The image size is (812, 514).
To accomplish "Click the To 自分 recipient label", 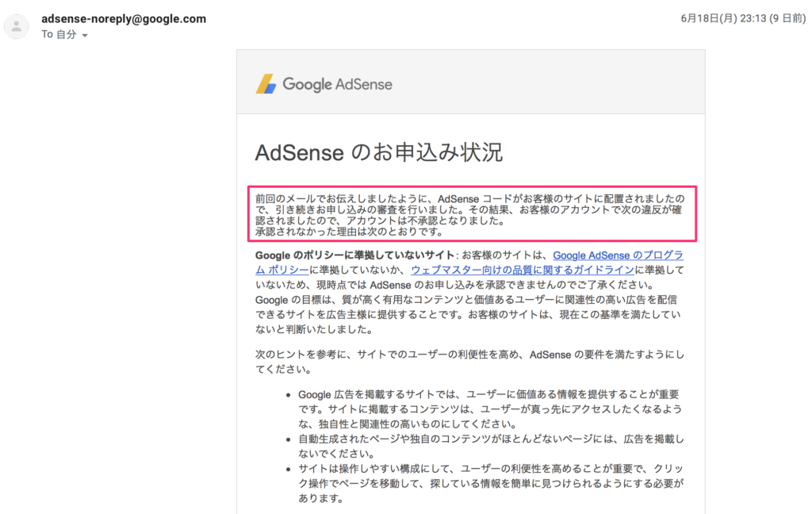I will click(59, 34).
